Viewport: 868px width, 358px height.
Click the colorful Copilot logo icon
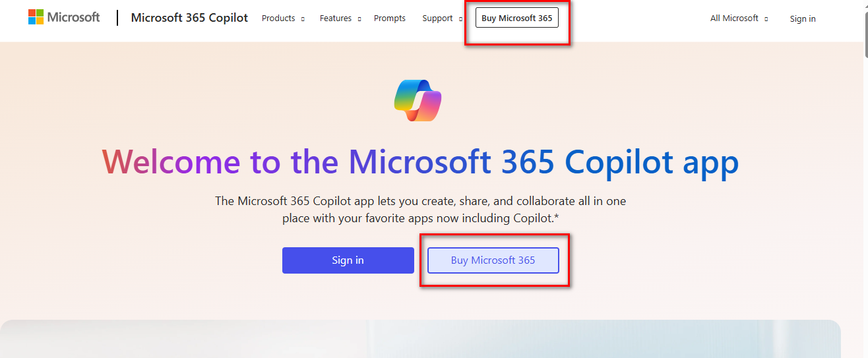[x=418, y=100]
